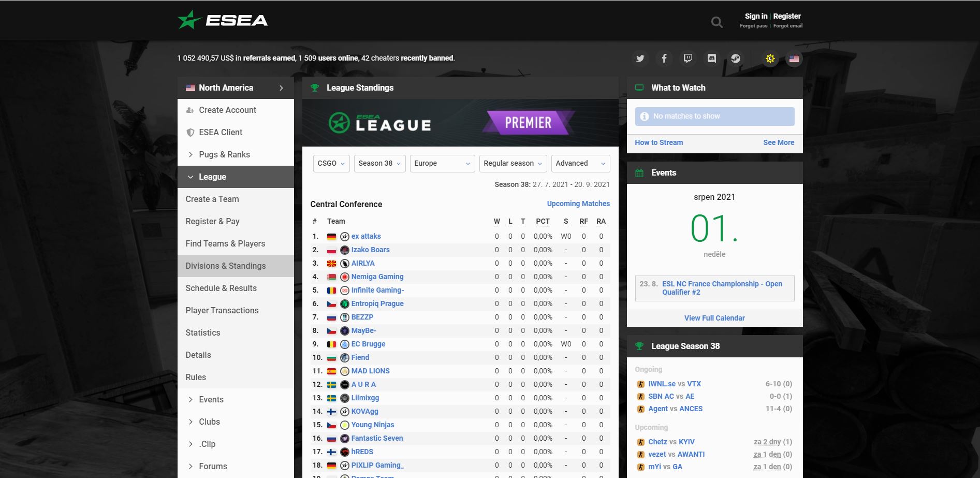
Task: Open the SBN AC vs AE match
Action: click(x=671, y=397)
